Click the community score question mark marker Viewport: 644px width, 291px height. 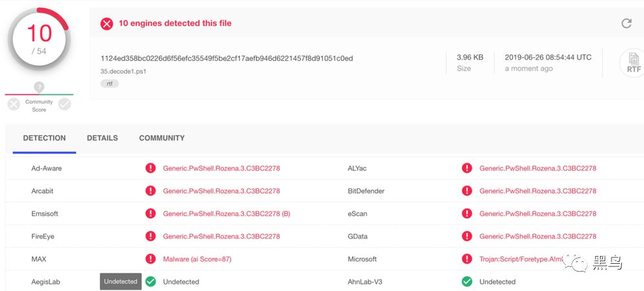click(39, 87)
